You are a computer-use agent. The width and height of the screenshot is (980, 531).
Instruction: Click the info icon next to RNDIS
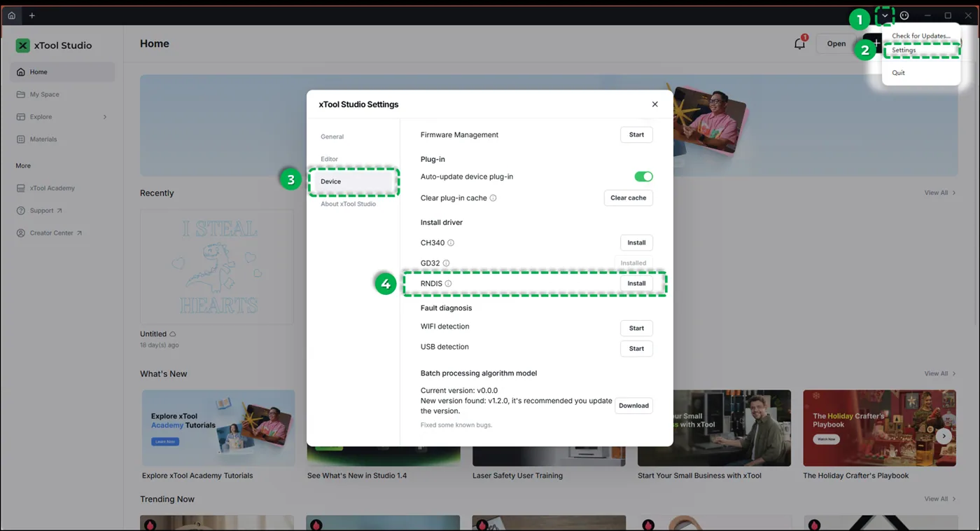[x=448, y=284]
